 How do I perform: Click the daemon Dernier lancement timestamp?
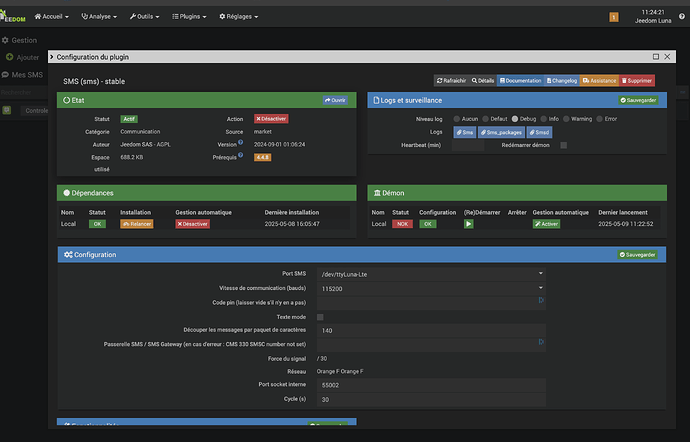(626, 224)
